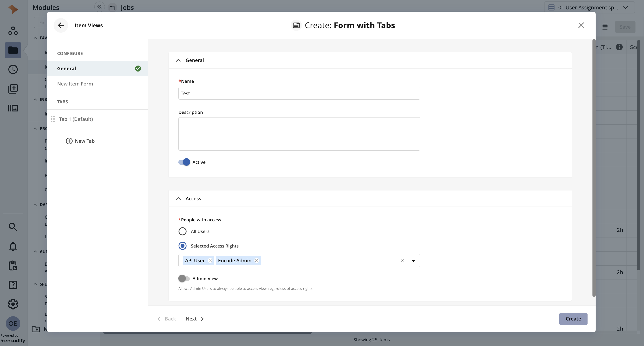Open search from the sidebar

click(13, 227)
